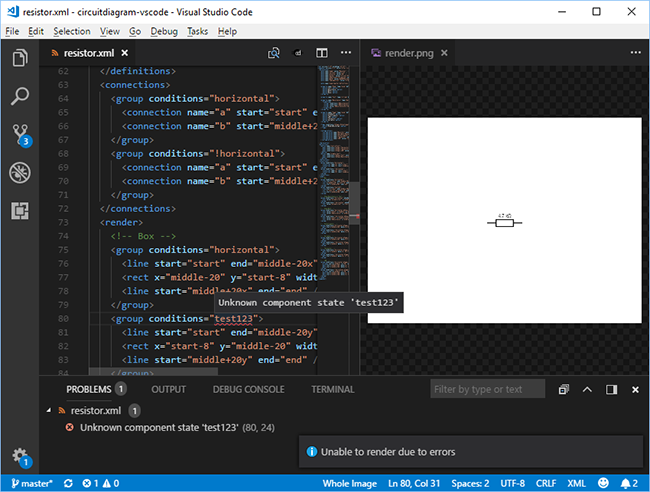Split the editor with the split icon
The width and height of the screenshot is (650, 492).
pyautogui.click(x=322, y=53)
